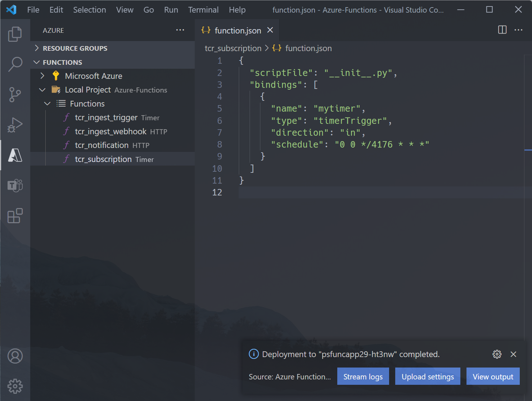Click the tcr_notification function icon

66,145
